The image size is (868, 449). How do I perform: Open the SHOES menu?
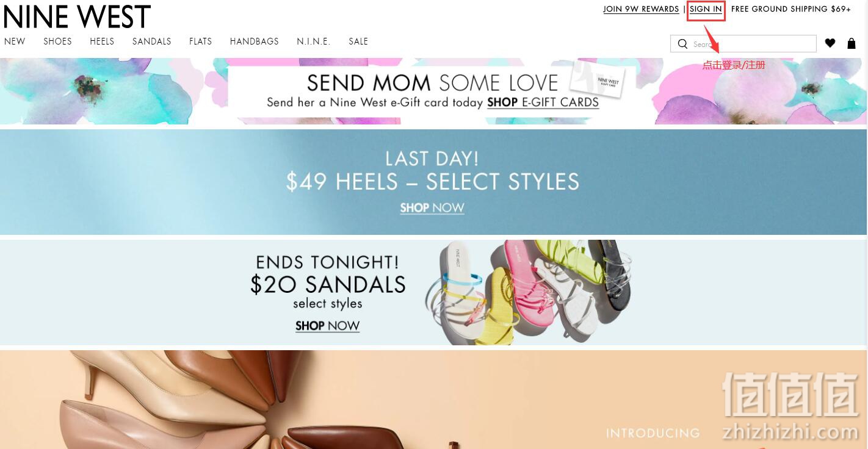point(57,41)
